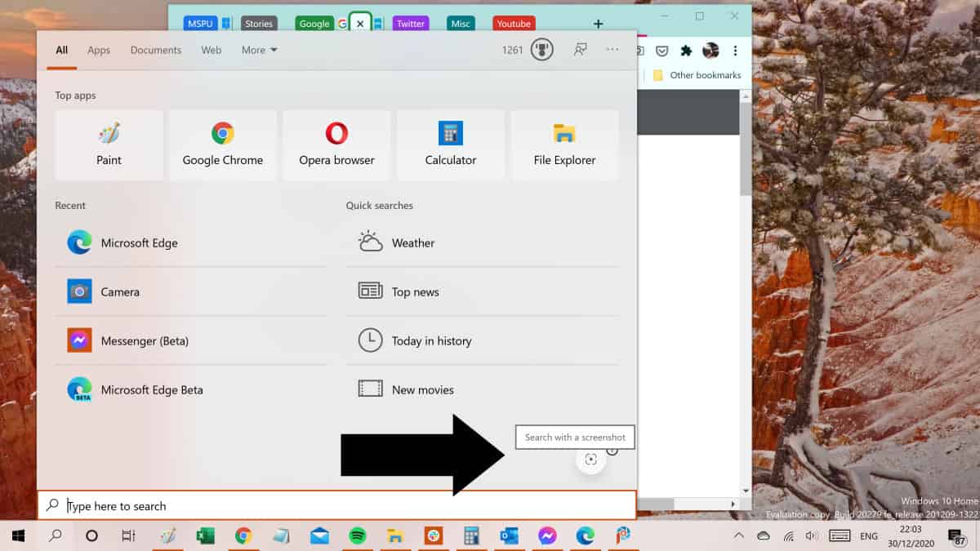Image resolution: width=980 pixels, height=551 pixels.
Task: Open Cortana circle on the taskbar
Action: (x=91, y=535)
